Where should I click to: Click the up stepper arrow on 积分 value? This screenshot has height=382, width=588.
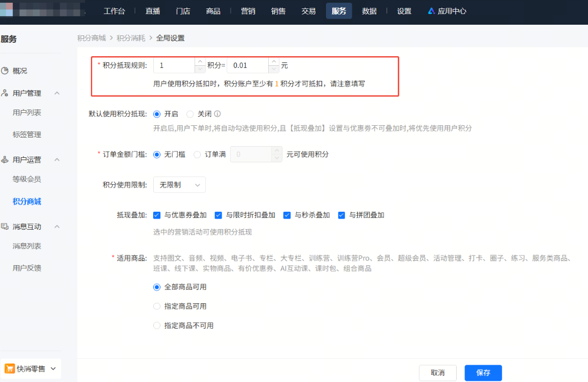200,61
